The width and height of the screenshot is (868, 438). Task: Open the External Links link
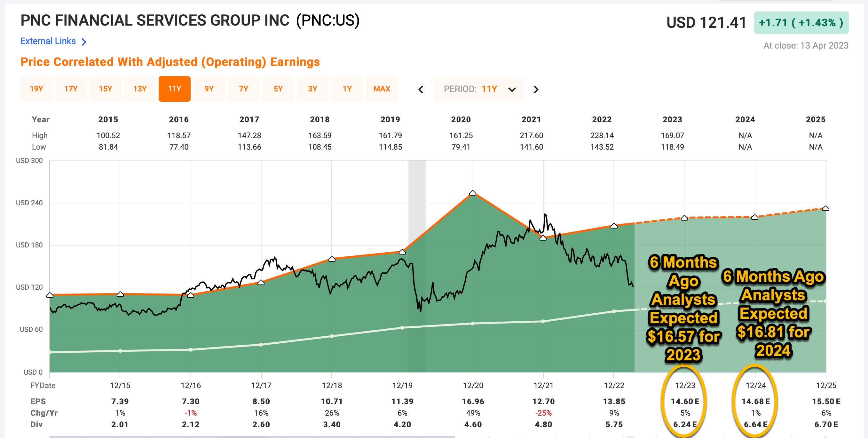[48, 41]
